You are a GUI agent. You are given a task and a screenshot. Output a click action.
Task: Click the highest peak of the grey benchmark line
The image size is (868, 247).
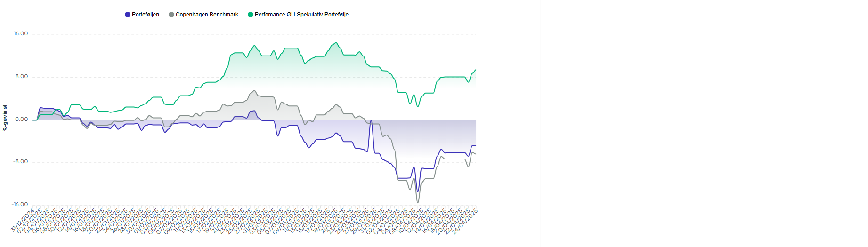(x=255, y=91)
